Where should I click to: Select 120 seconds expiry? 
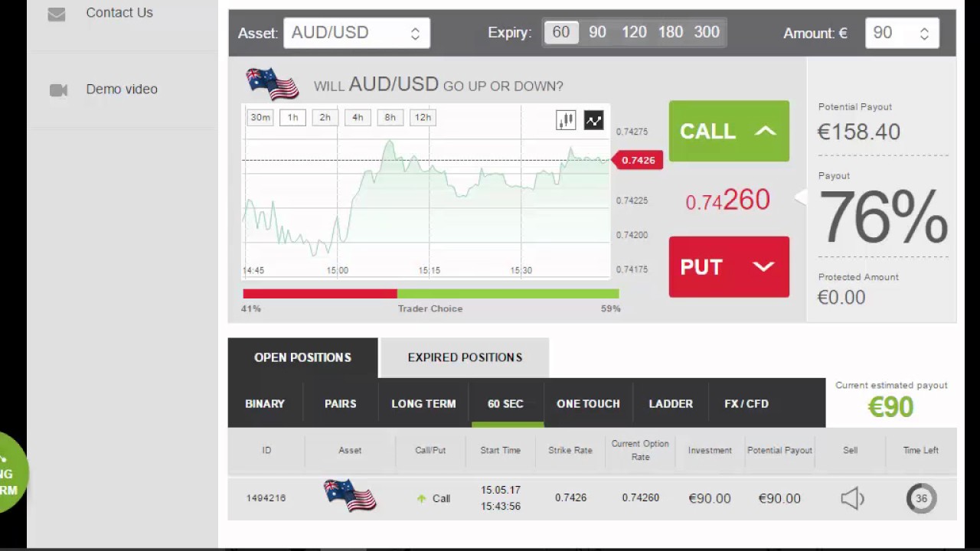pyautogui.click(x=634, y=32)
